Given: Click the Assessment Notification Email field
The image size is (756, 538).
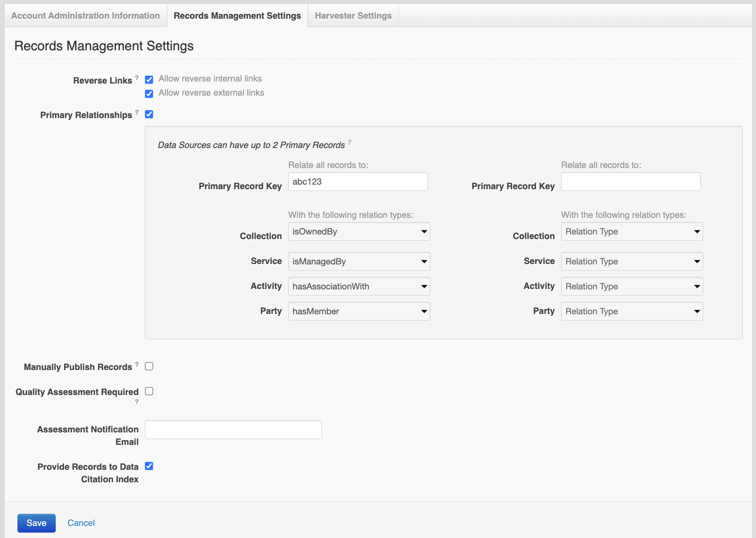Looking at the screenshot, I should click(x=233, y=429).
